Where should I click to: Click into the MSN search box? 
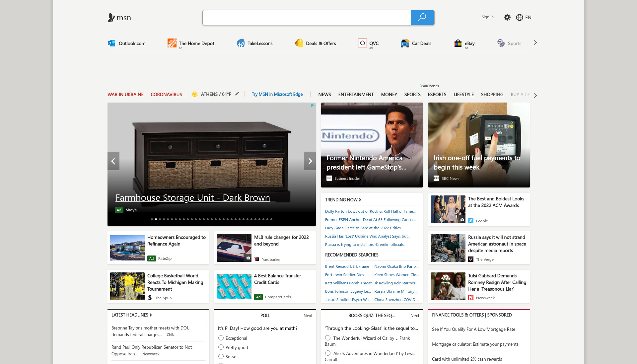307,18
